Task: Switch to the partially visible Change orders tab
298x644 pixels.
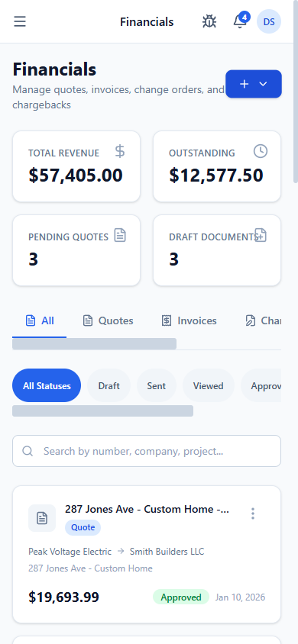Action: [263, 320]
